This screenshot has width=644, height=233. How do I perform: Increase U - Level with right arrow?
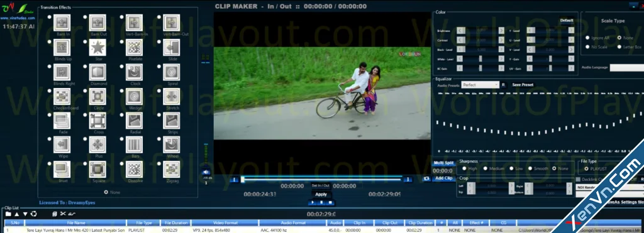(571, 40)
